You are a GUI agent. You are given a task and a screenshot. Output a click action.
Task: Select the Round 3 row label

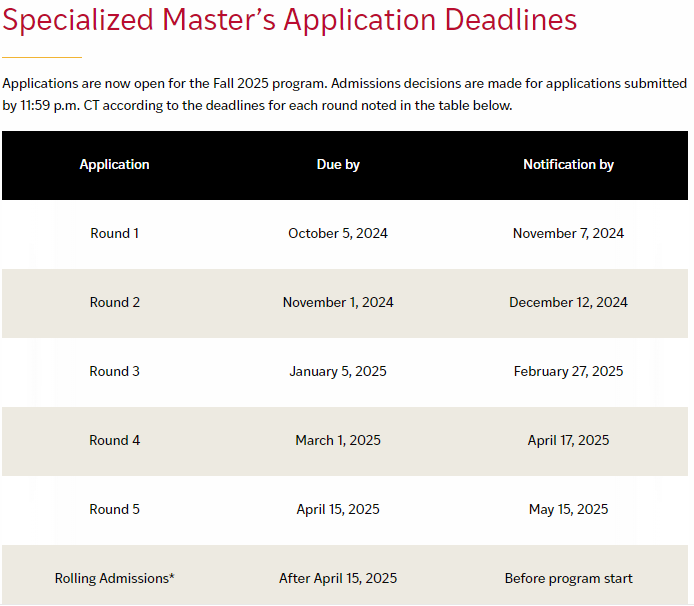click(x=115, y=371)
